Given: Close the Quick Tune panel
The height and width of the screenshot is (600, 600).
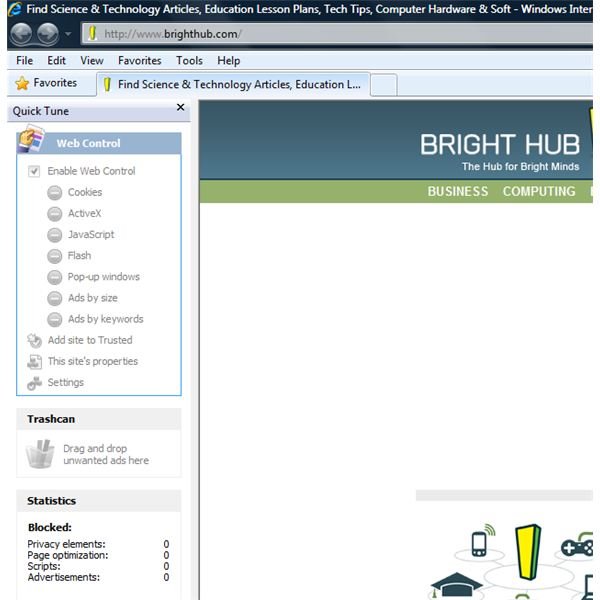Looking at the screenshot, I should tap(181, 107).
